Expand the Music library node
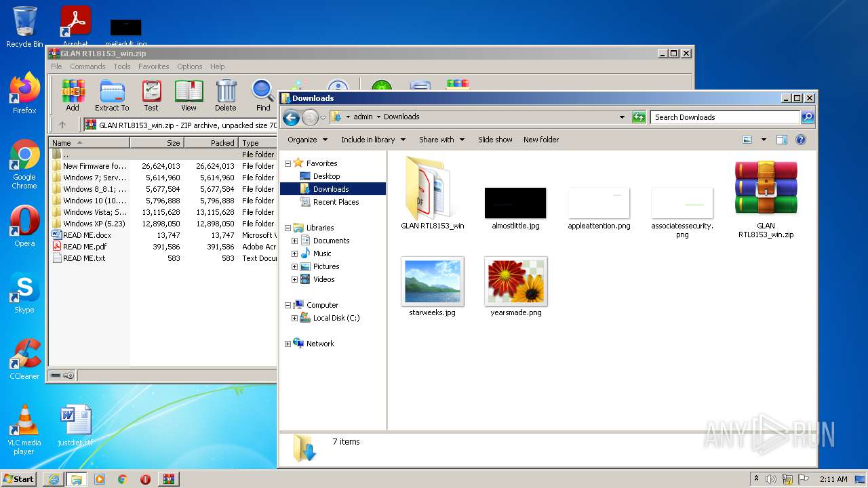Image resolution: width=868 pixels, height=488 pixels. (294, 253)
